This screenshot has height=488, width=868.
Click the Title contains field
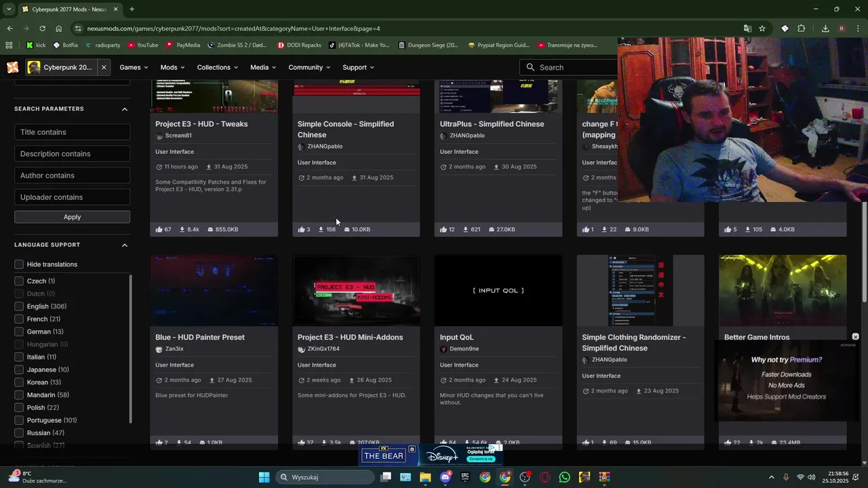(72, 132)
